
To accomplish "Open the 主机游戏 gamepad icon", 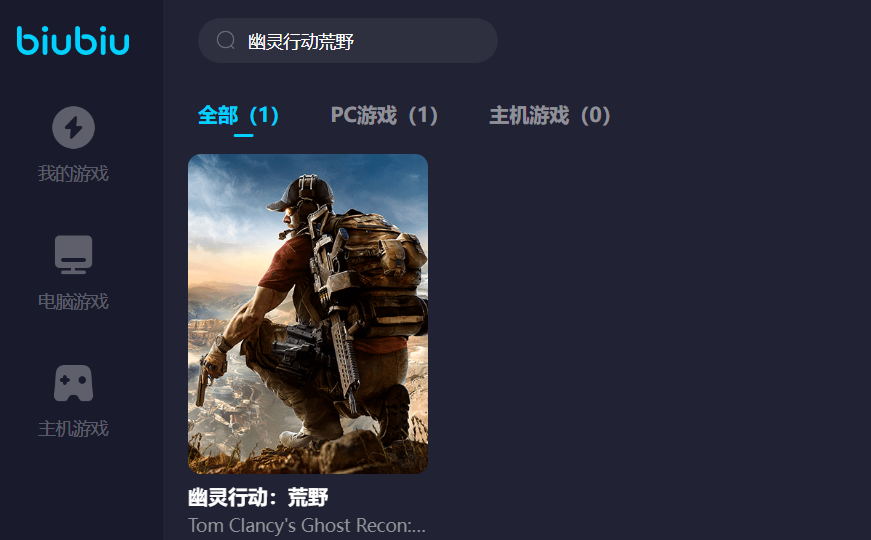I will point(73,383).
